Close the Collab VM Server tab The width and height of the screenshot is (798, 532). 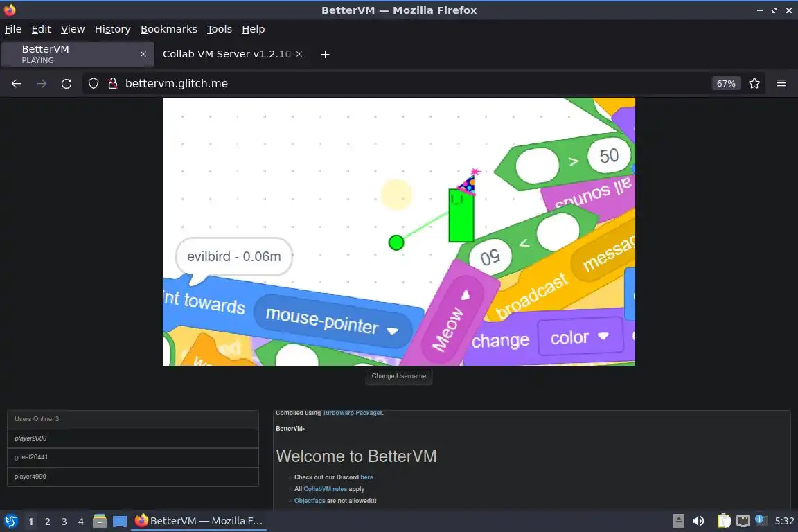point(299,54)
